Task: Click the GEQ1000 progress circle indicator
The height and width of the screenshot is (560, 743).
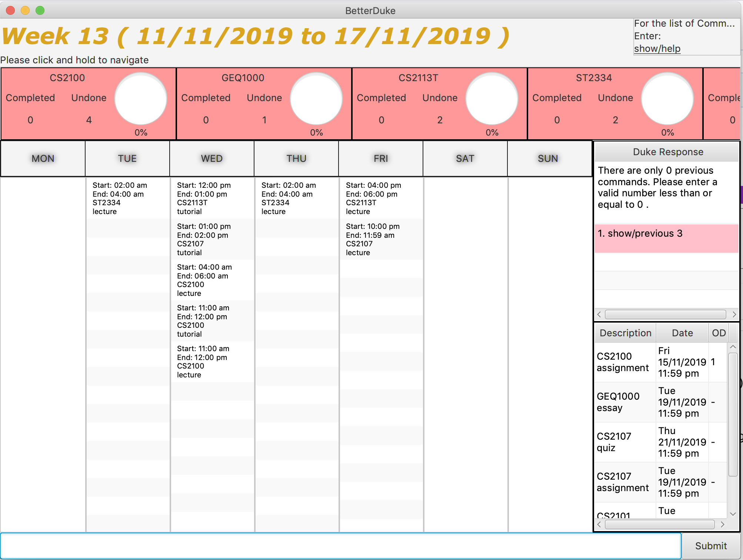Action: (316, 99)
